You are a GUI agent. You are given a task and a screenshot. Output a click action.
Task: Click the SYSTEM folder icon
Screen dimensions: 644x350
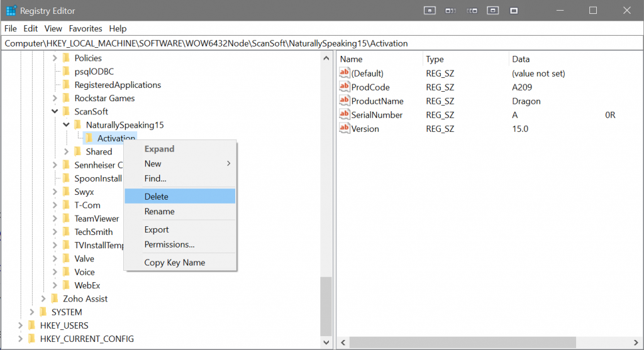[x=43, y=312]
